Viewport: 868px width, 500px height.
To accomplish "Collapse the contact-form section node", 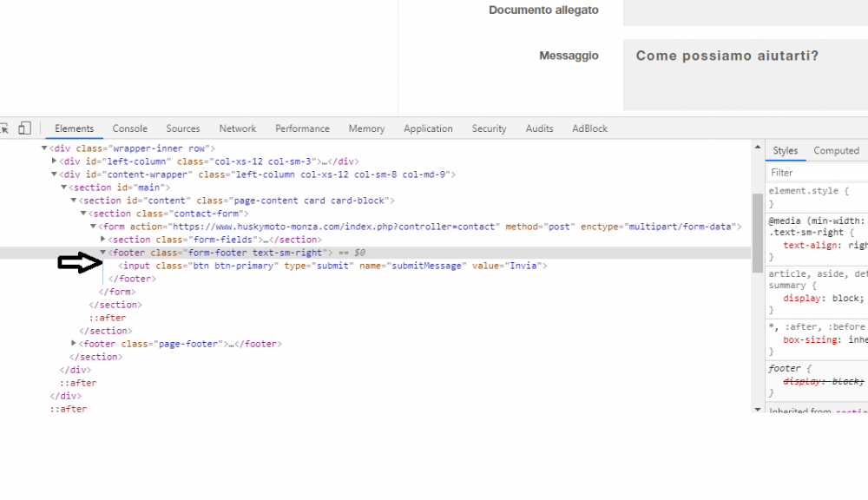I will [83, 214].
